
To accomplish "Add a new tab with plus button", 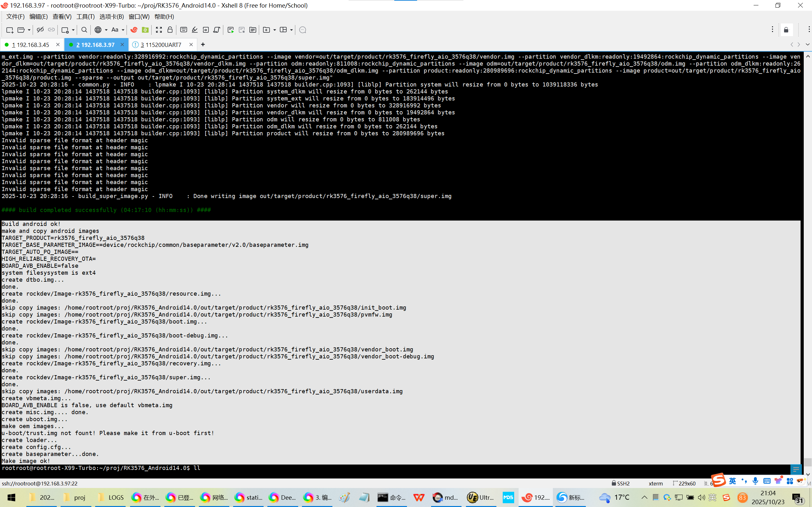I will pos(203,45).
